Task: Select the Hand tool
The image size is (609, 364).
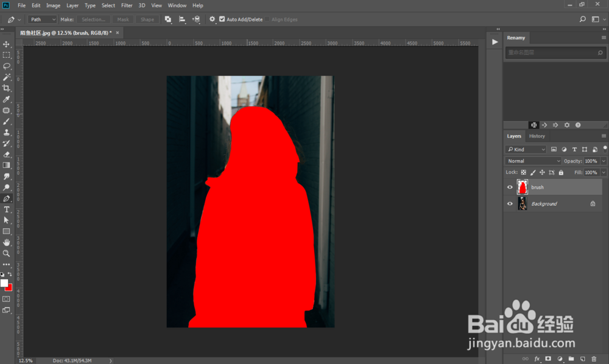Action: click(6, 242)
